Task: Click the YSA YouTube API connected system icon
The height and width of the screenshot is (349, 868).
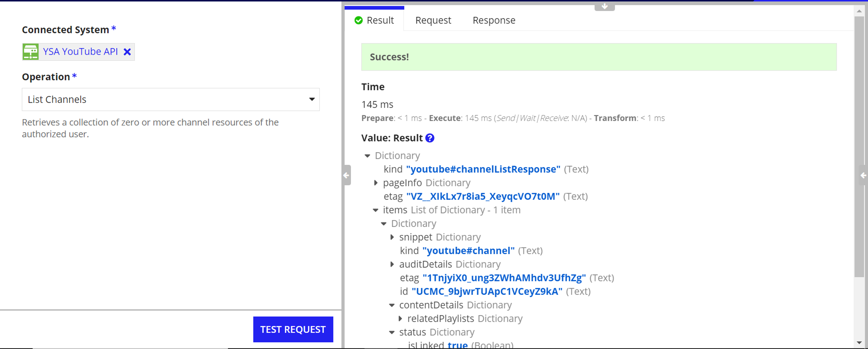Action: point(31,52)
